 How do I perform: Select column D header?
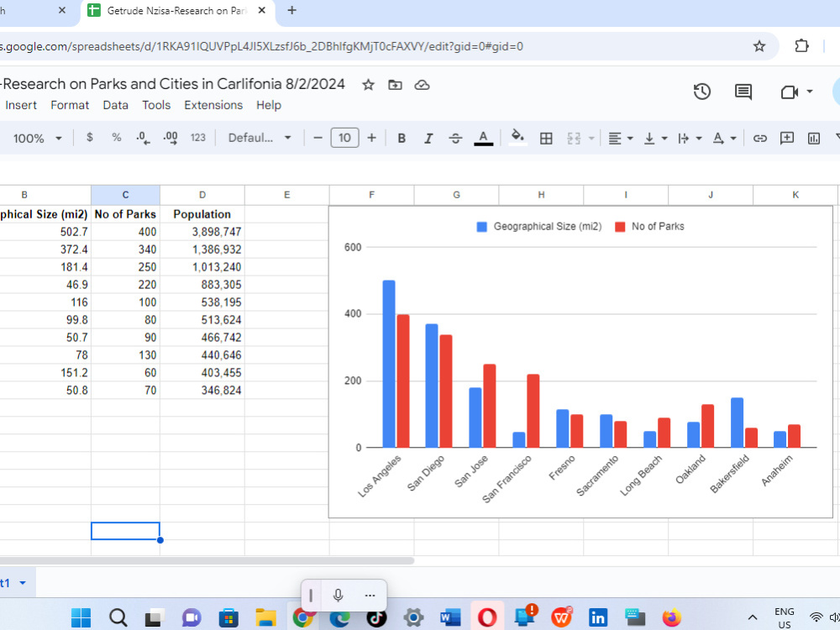pos(202,195)
